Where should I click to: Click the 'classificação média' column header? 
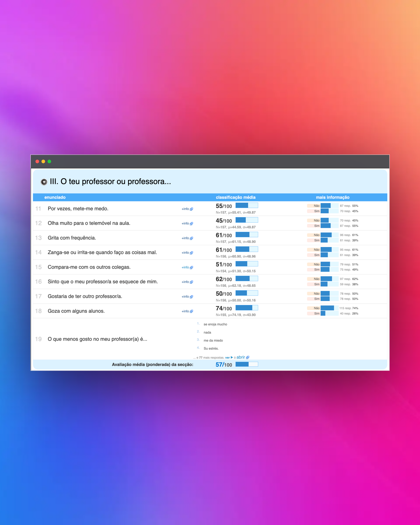point(235,197)
